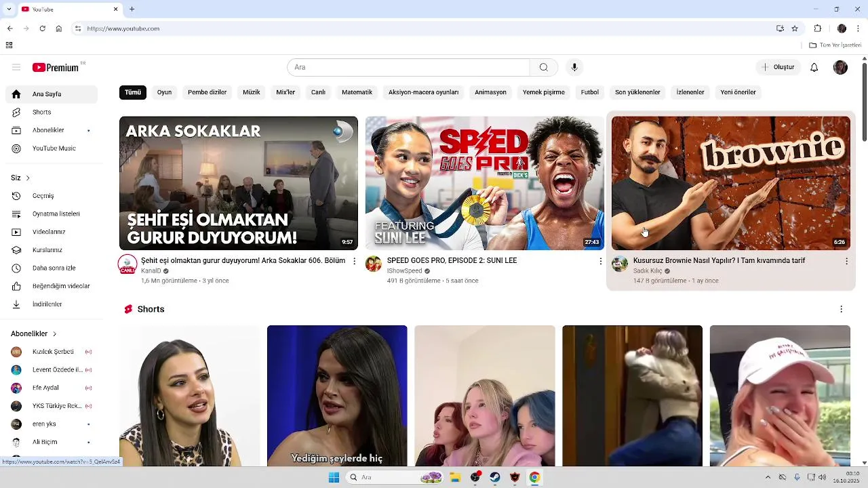Select the Tümü filter chip
868x488 pixels.
133,92
